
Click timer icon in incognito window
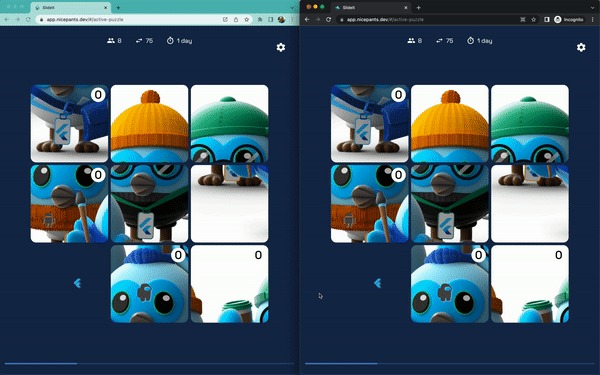pos(470,41)
